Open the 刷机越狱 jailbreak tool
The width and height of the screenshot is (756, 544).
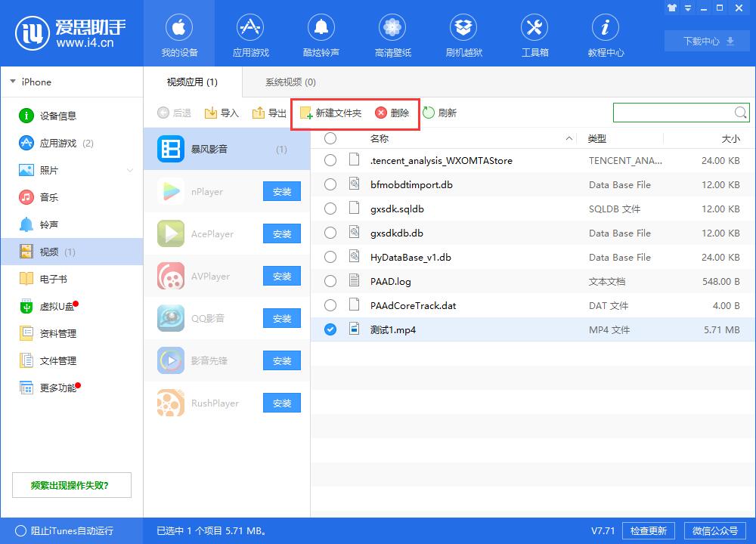463,33
